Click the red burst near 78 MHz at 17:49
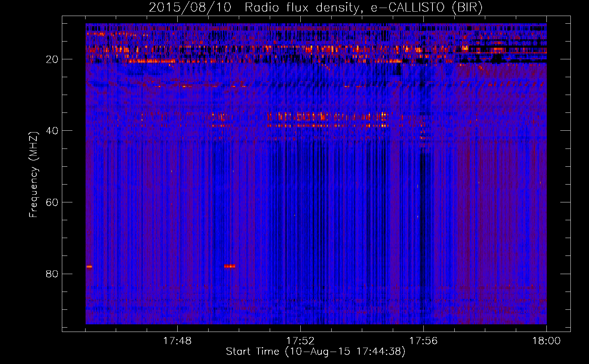The width and height of the screenshot is (589, 364). click(x=230, y=266)
